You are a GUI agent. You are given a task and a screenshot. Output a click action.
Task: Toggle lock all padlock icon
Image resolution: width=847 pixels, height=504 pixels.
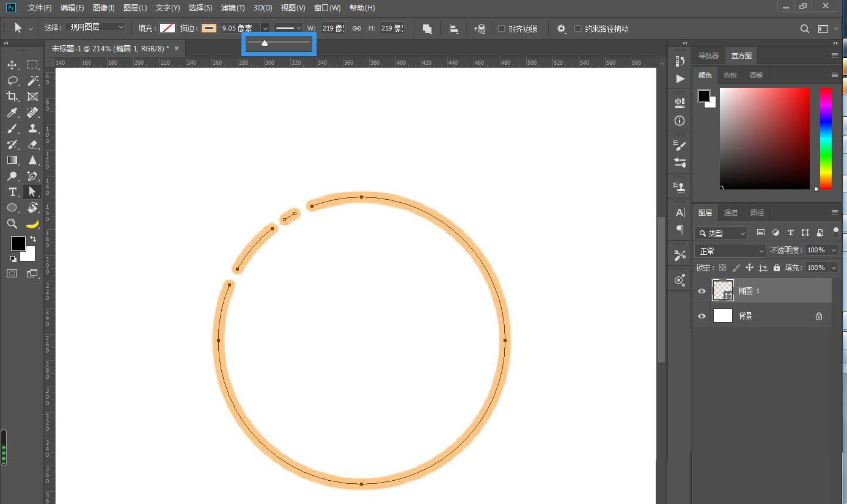(x=776, y=268)
